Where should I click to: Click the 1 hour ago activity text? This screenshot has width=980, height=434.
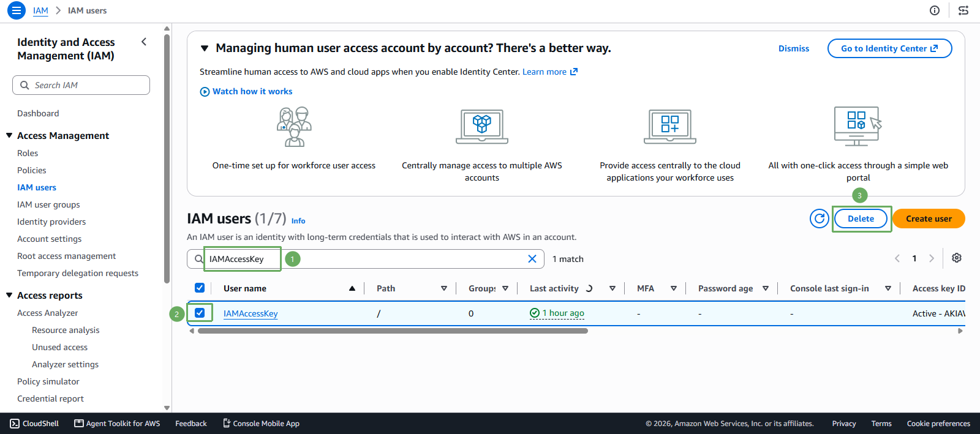click(x=563, y=313)
